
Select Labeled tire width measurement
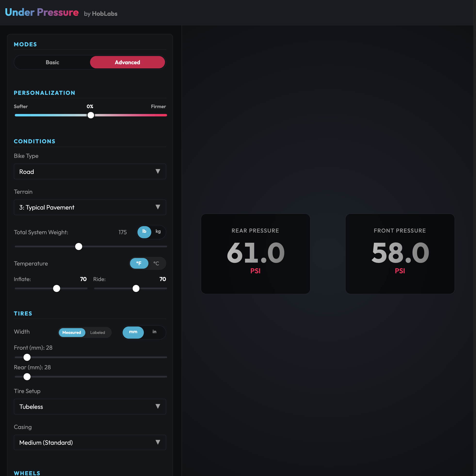click(97, 332)
